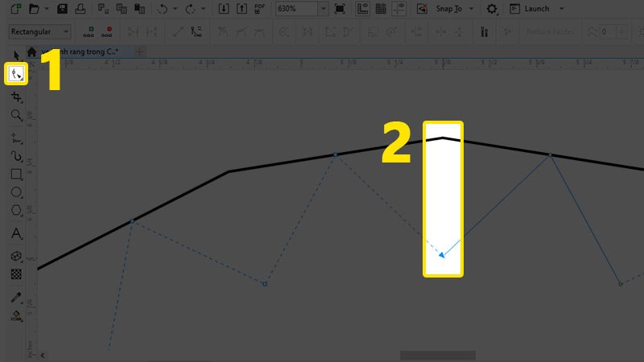Image resolution: width=644 pixels, height=362 pixels.
Task: Select the Freehand tool
Action: point(16,138)
